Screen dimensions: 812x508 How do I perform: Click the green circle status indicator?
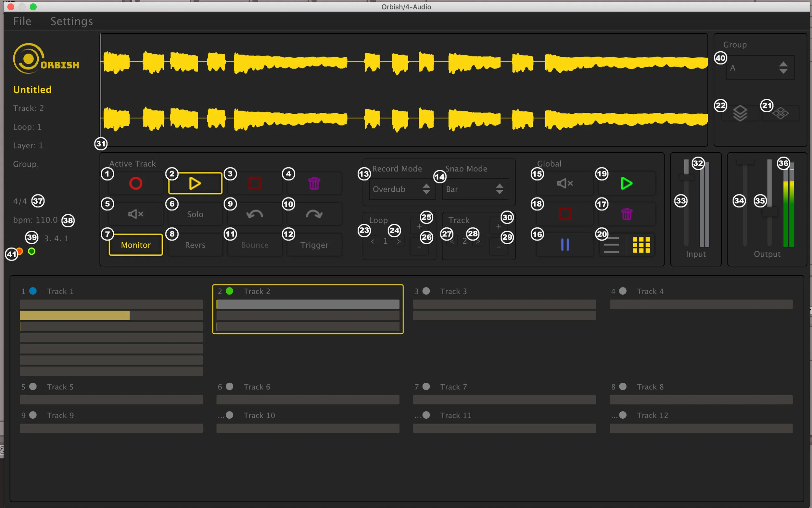coord(32,251)
